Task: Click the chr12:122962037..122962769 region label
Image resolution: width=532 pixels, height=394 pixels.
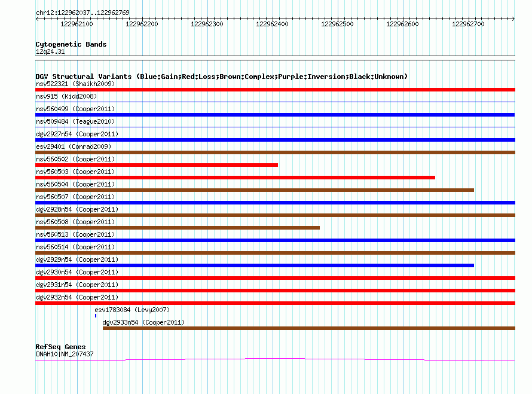Action: (x=82, y=13)
